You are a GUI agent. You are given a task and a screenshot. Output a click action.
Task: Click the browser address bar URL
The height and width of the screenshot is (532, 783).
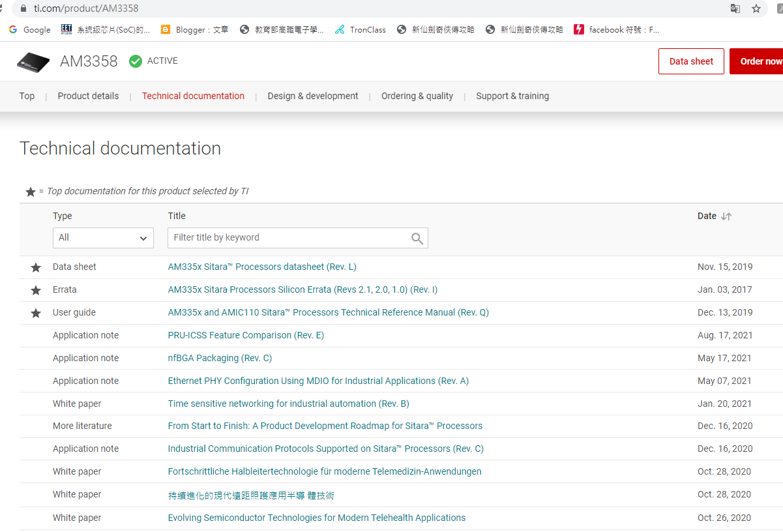86,8
